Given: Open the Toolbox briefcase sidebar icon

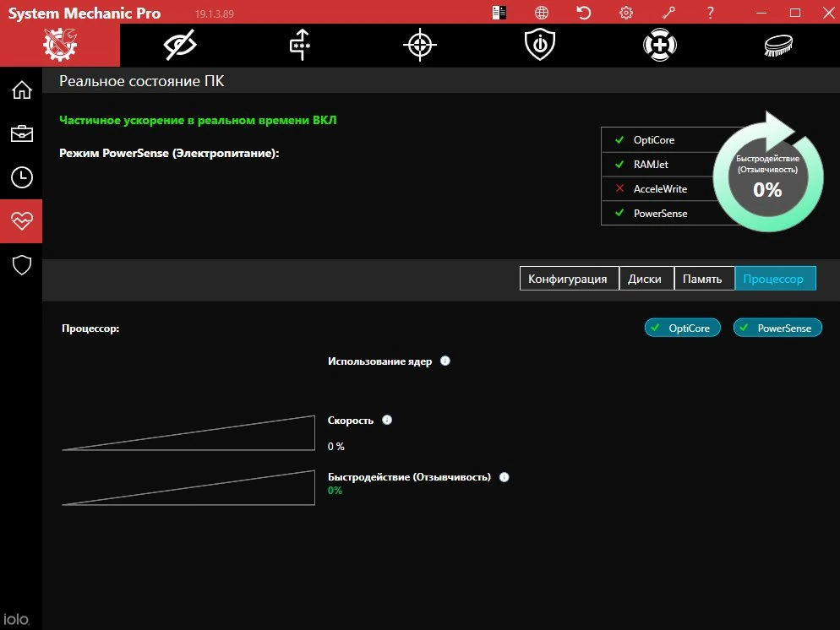Looking at the screenshot, I should click(21, 133).
